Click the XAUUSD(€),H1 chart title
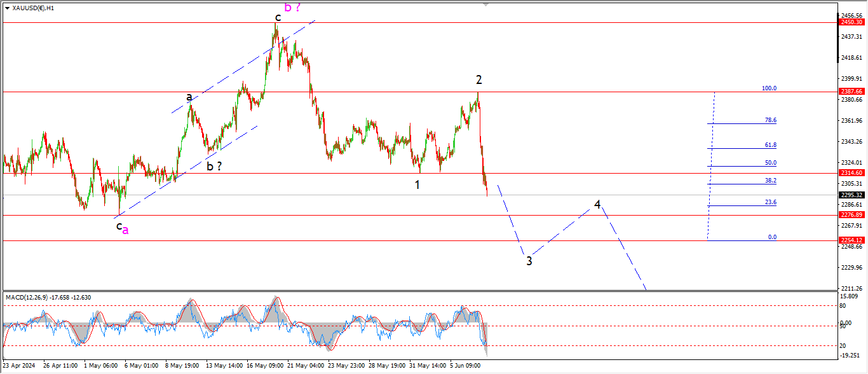 33,8
